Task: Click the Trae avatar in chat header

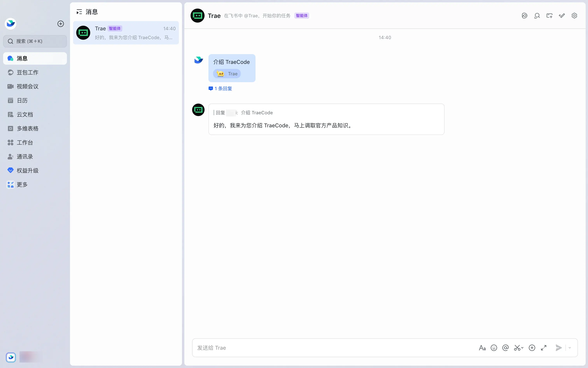Action: (x=198, y=16)
